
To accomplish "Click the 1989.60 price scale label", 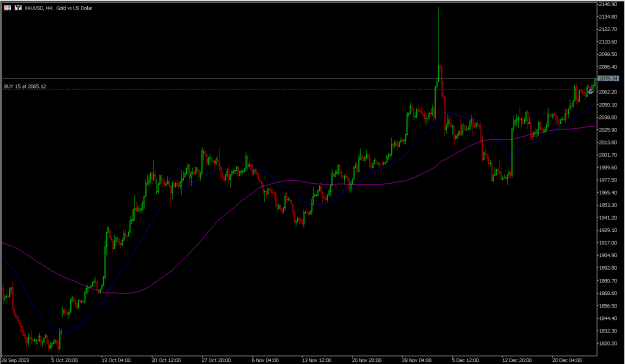I will tap(608, 167).
